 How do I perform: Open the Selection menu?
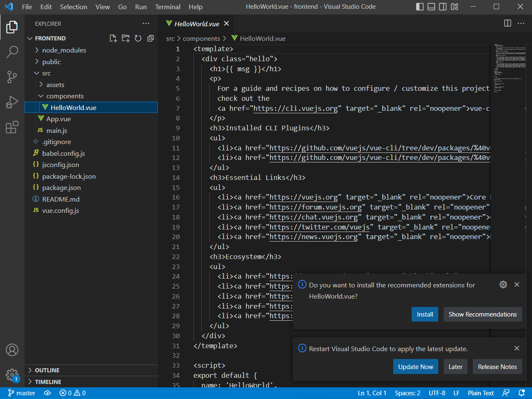73,7
